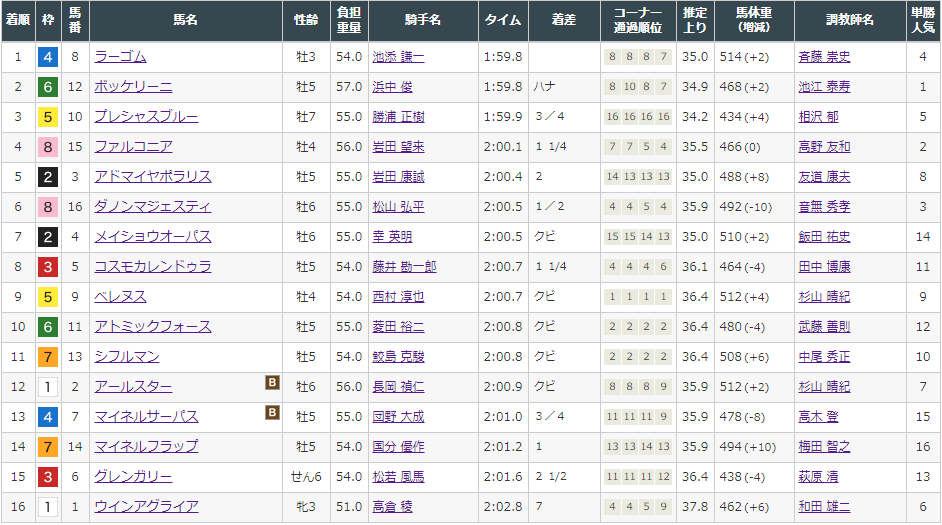This screenshot has height=525, width=942.
Task: Click trainer 音無 秀孝
Action: click(x=824, y=207)
